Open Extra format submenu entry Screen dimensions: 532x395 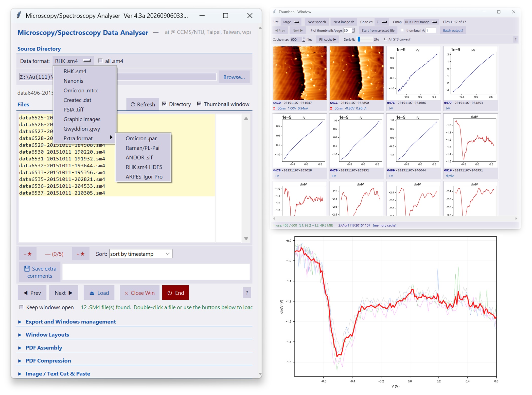point(85,138)
